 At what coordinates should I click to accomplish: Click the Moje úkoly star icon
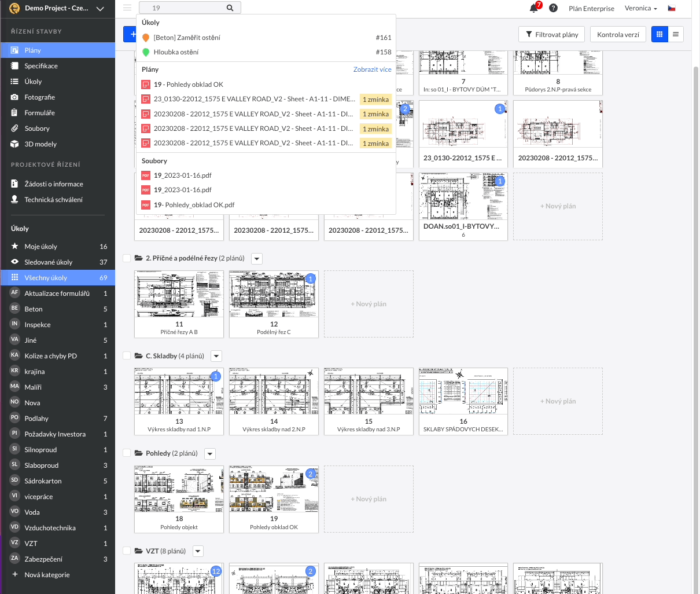(14, 247)
